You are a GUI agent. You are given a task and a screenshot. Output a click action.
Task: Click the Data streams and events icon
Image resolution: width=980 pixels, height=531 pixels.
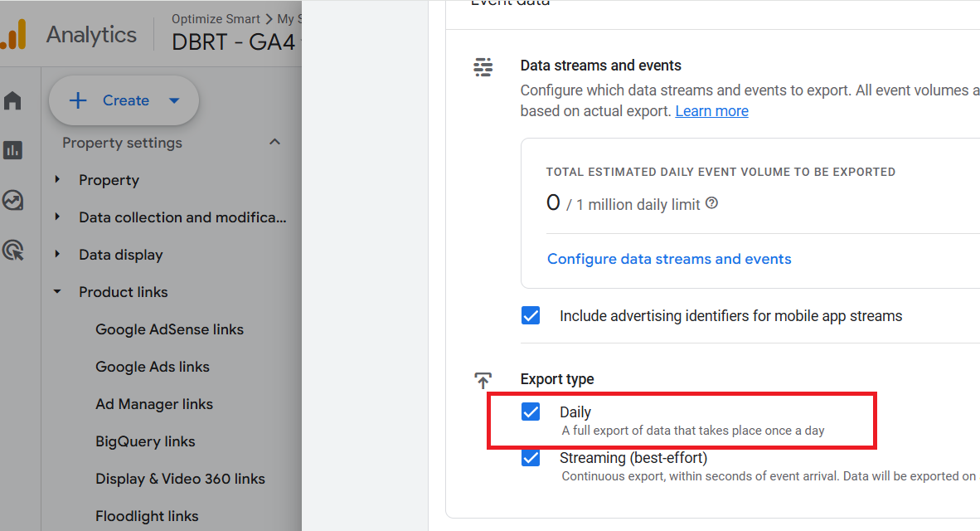pyautogui.click(x=483, y=67)
